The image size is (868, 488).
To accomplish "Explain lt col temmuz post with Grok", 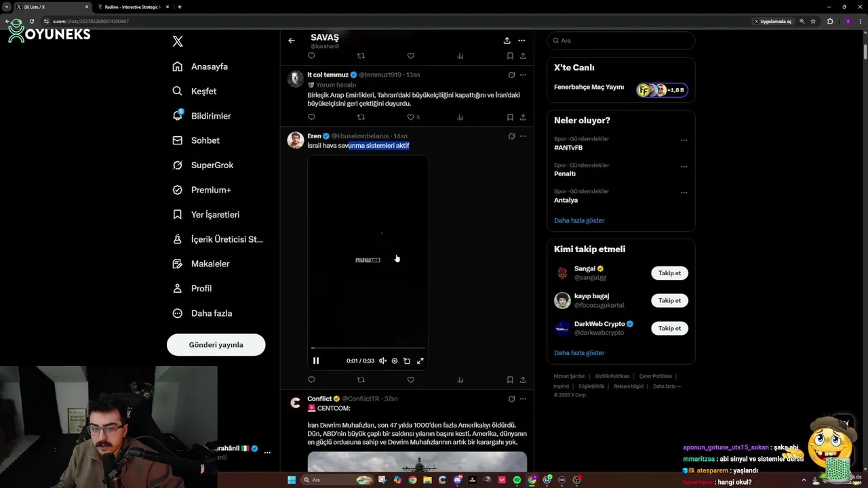I will click(511, 75).
